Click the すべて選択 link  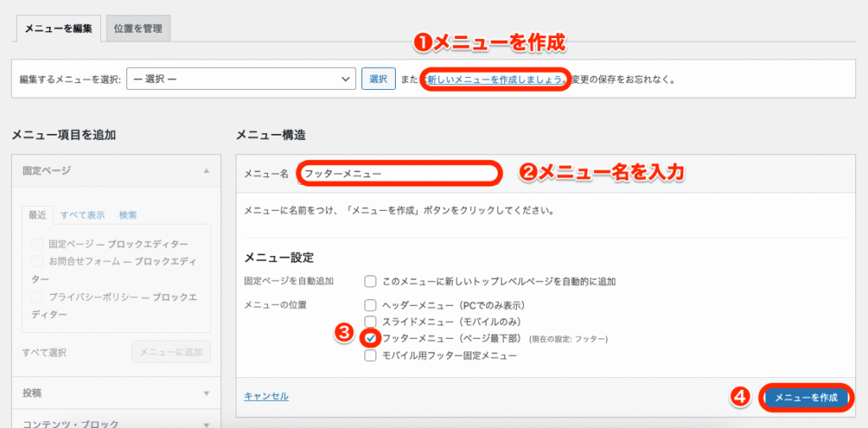pos(44,353)
